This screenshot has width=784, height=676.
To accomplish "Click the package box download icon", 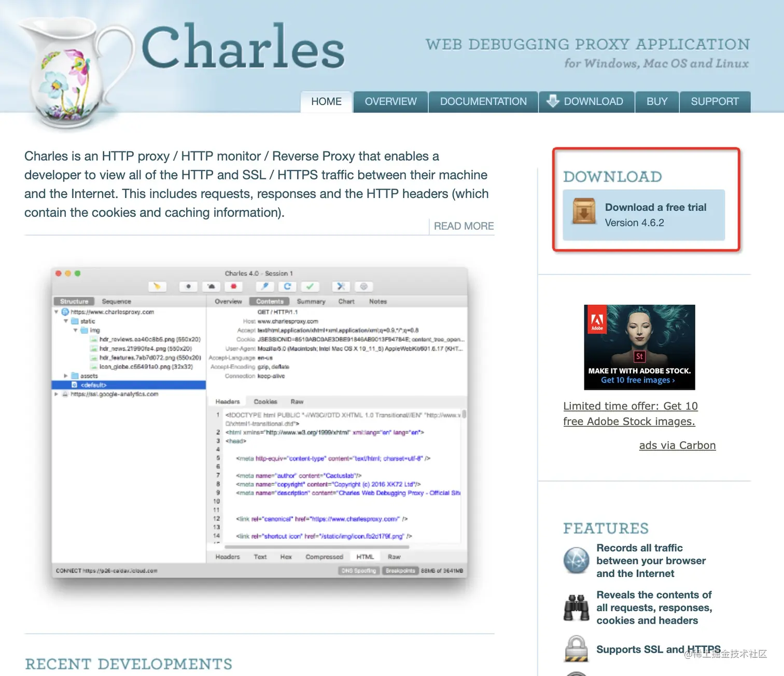I will click(584, 212).
